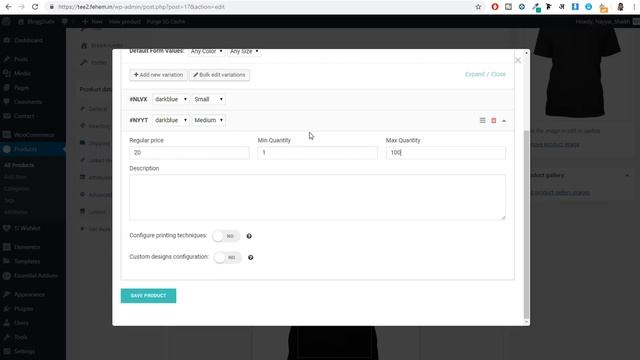Open Posts in the sidebar menu
640x360 pixels.
21,59
